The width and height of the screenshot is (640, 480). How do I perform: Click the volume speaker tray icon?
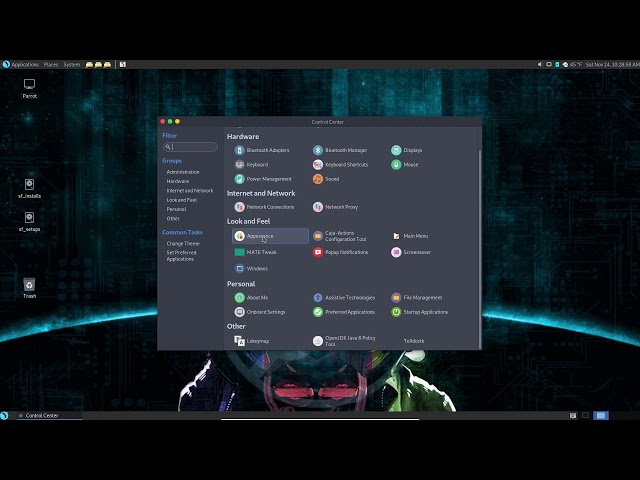pyautogui.click(x=540, y=64)
